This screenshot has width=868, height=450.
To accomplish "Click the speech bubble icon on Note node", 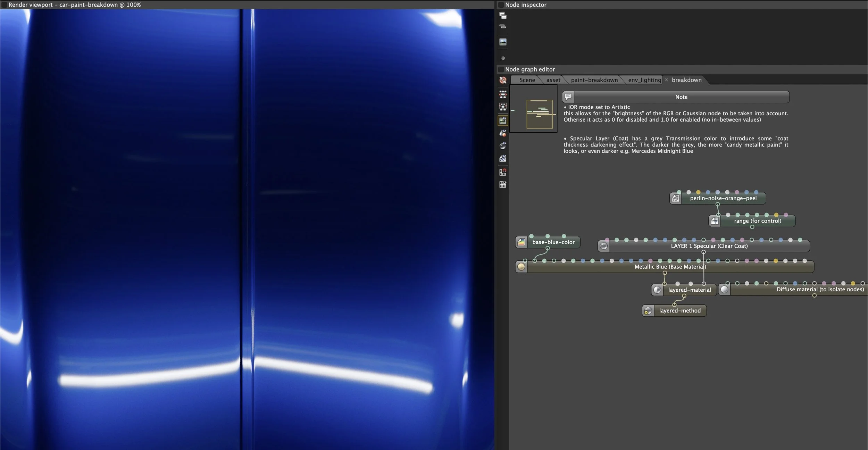I will click(x=568, y=97).
